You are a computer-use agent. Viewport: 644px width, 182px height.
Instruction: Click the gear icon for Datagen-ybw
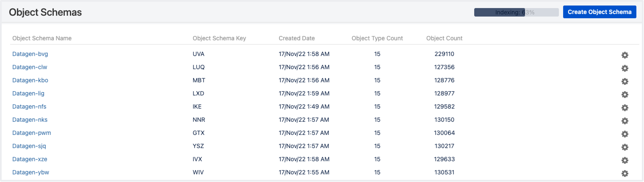[625, 173]
